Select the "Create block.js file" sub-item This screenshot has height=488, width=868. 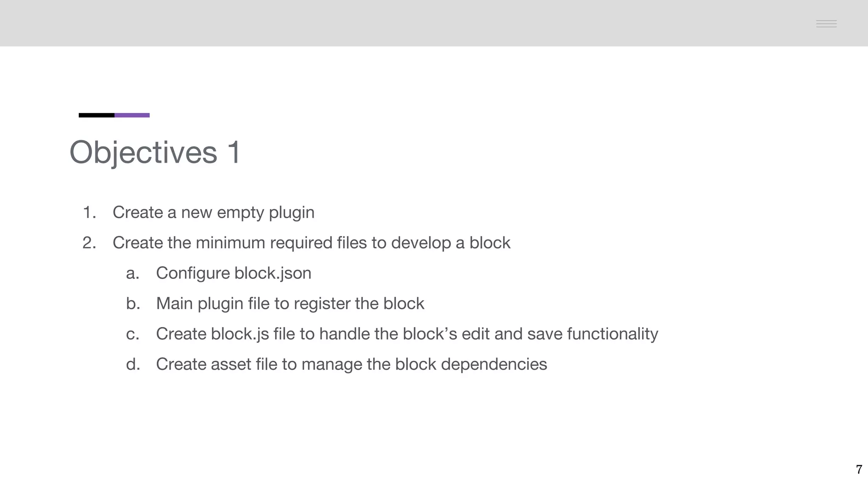click(407, 334)
